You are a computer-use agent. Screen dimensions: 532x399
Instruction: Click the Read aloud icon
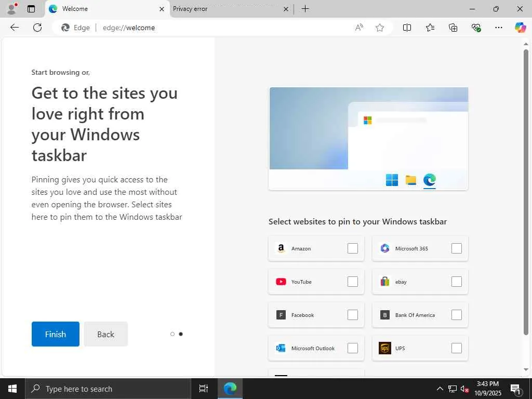(359, 28)
